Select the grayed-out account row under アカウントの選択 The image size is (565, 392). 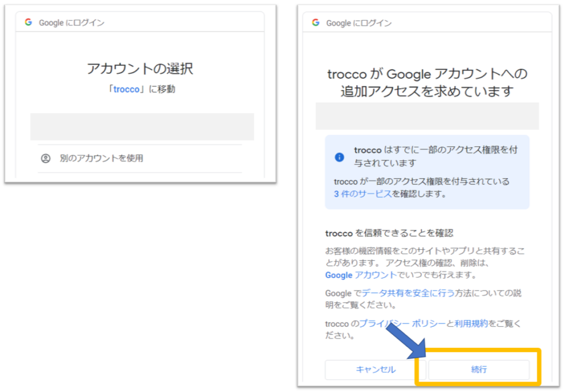point(142,127)
